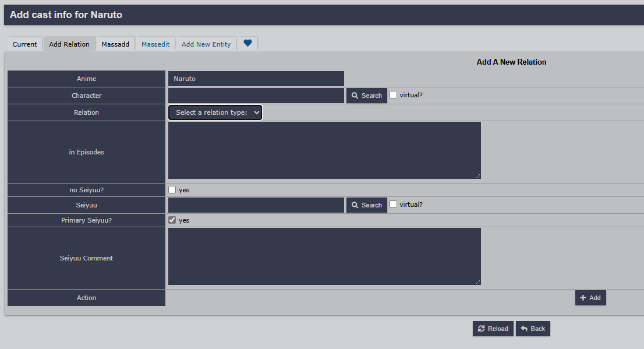The width and height of the screenshot is (644, 349).
Task: Click the Search button beside the Seiyuu field
Action: tap(367, 205)
